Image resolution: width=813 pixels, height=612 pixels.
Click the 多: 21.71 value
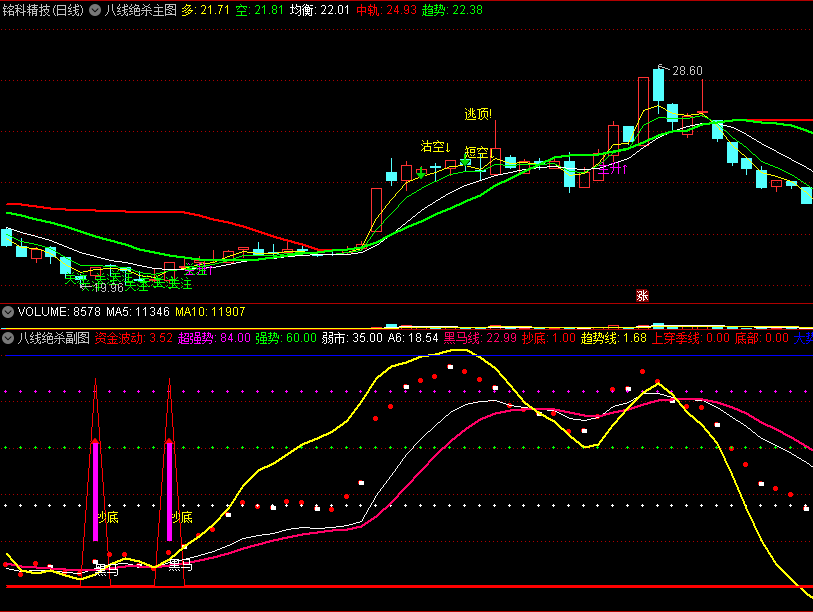205,10
